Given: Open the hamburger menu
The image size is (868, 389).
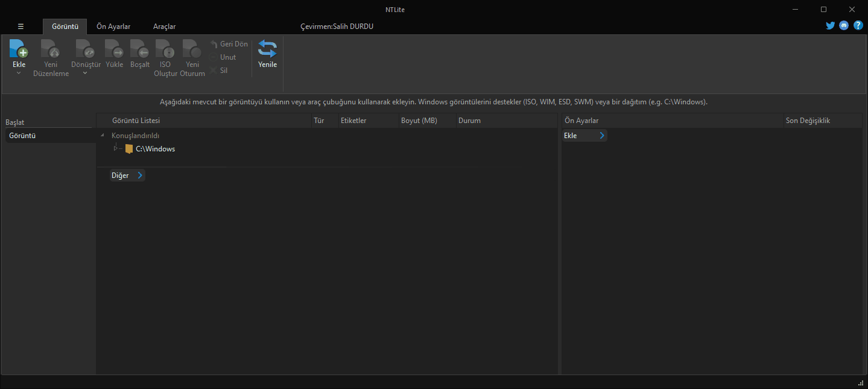Looking at the screenshot, I should pyautogui.click(x=21, y=27).
